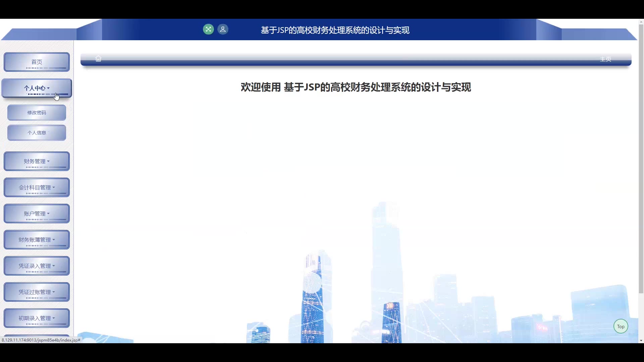Click the user profile icon in header
Image resolution: width=644 pixels, height=362 pixels.
point(223,29)
